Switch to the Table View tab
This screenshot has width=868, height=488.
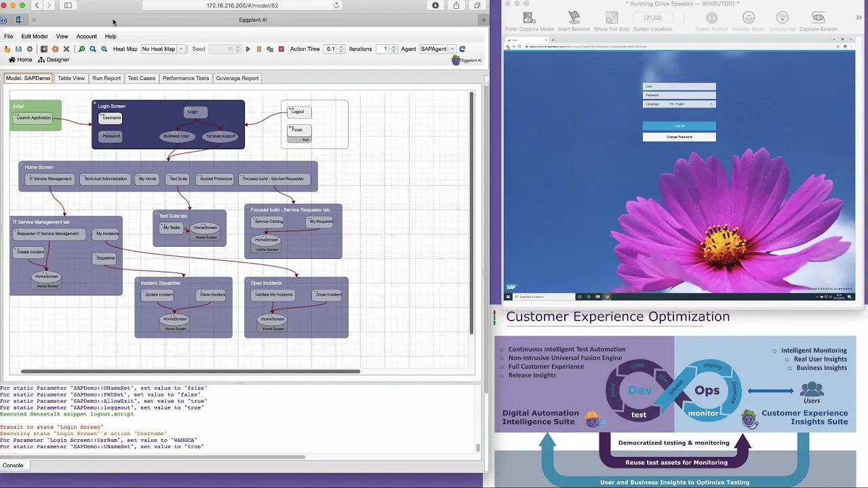71,78
